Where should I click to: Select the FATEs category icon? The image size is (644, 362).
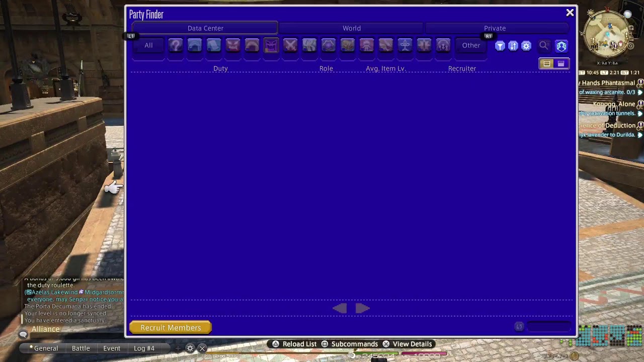pos(348,46)
